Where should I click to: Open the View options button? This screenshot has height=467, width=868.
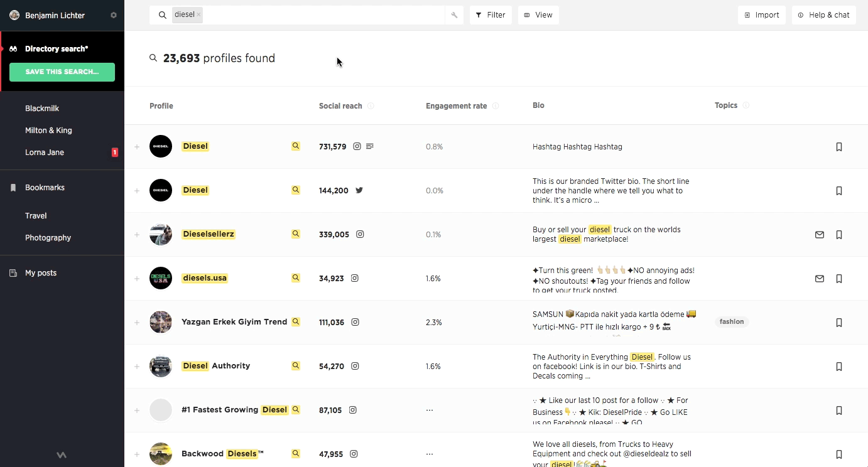538,15
